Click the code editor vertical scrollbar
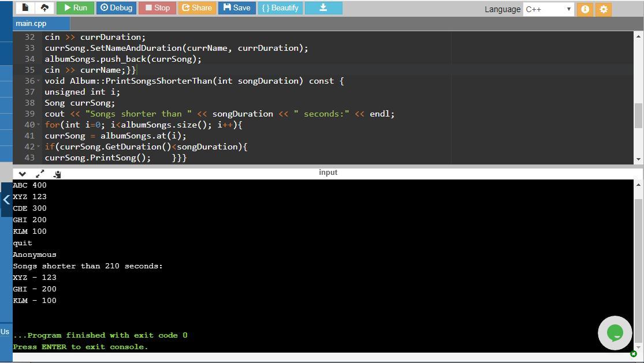Screen dimensions: 644x363 (638, 115)
